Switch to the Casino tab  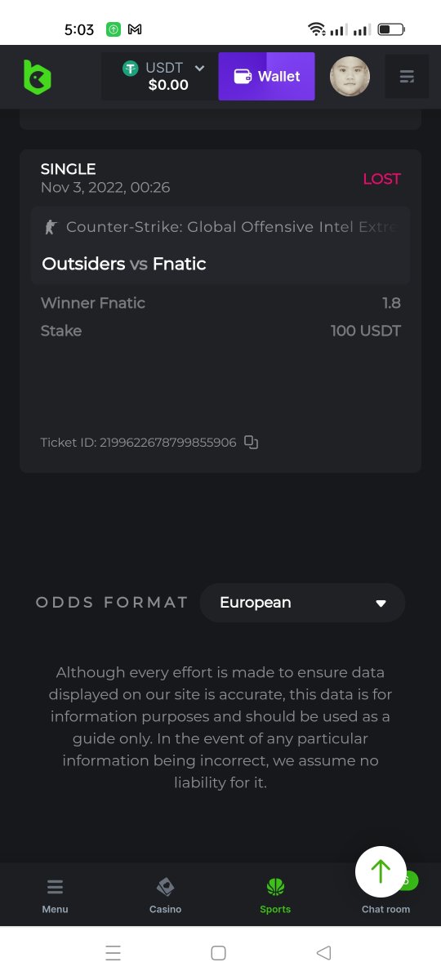tap(165, 895)
